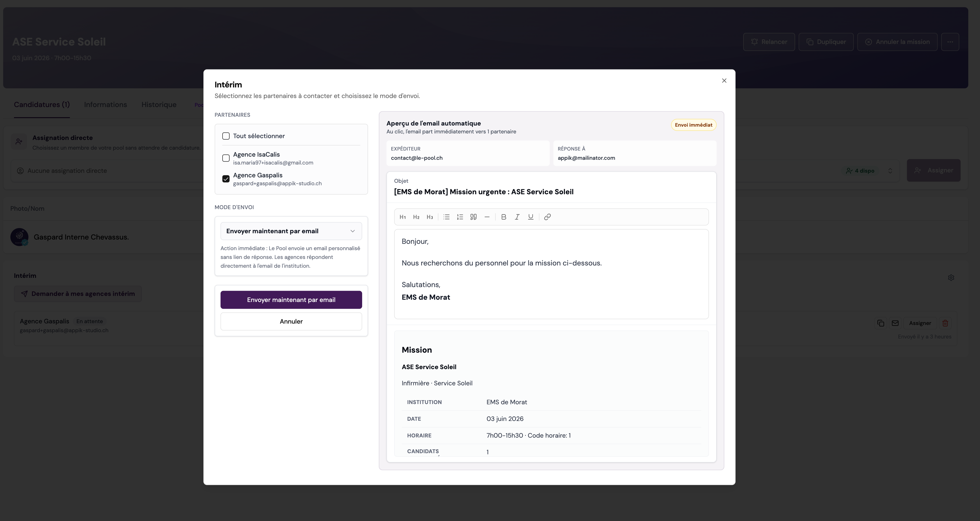
Task: Select the Agence IsaCalis partner checkbox
Action: click(226, 158)
